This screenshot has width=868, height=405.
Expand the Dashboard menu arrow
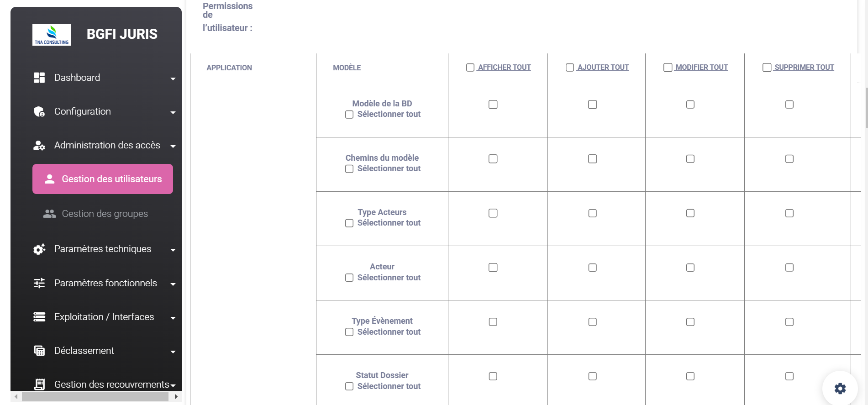173,79
